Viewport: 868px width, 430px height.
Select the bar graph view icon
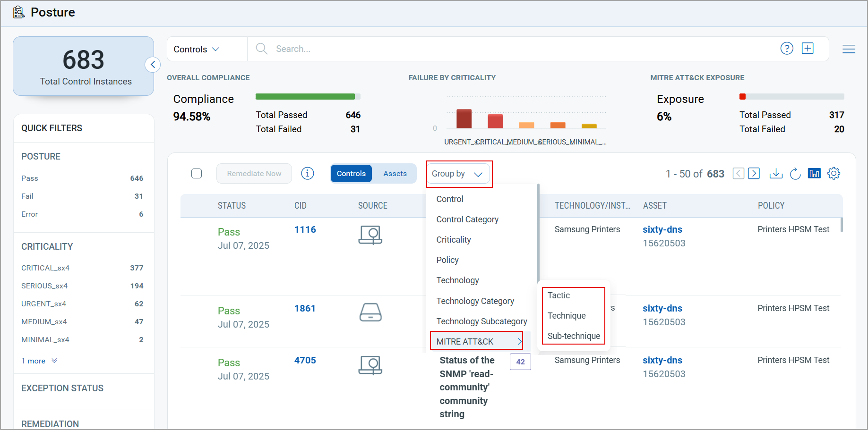pos(814,173)
